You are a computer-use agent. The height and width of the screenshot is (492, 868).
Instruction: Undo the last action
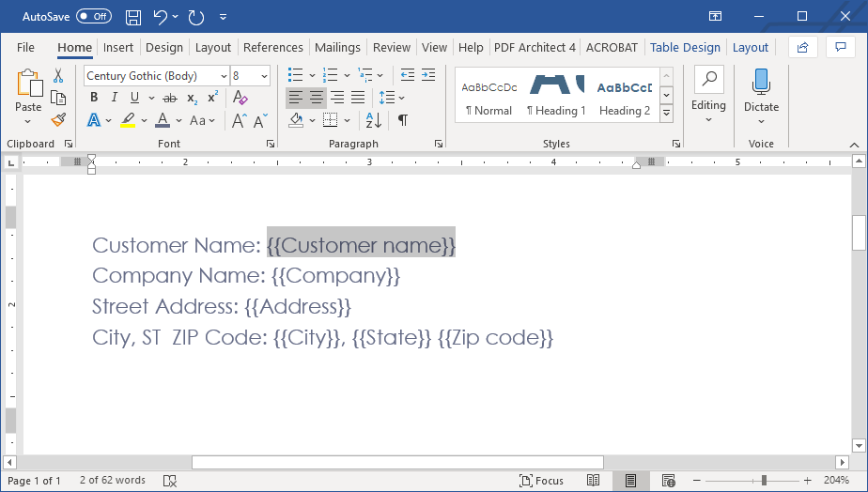[160, 17]
